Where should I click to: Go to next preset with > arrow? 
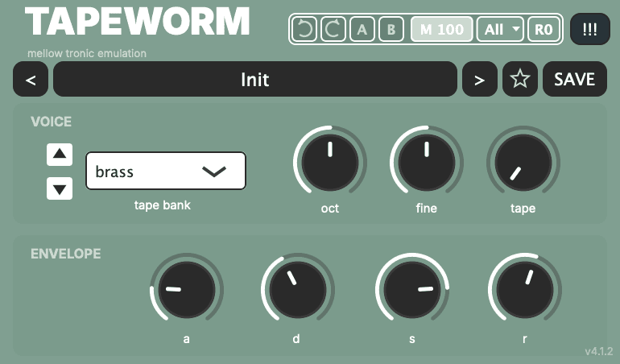coord(480,79)
